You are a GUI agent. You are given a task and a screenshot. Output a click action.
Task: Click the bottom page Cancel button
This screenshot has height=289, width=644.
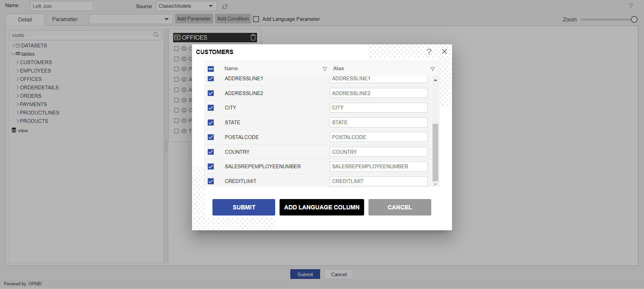(339, 274)
